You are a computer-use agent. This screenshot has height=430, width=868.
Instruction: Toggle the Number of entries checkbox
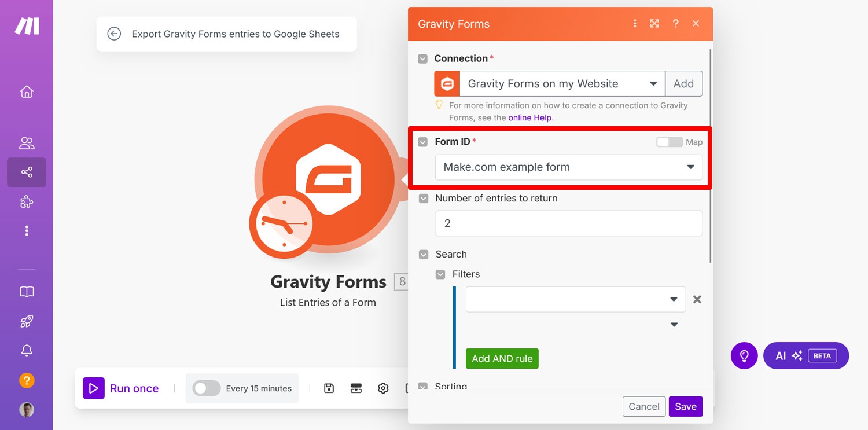click(424, 198)
